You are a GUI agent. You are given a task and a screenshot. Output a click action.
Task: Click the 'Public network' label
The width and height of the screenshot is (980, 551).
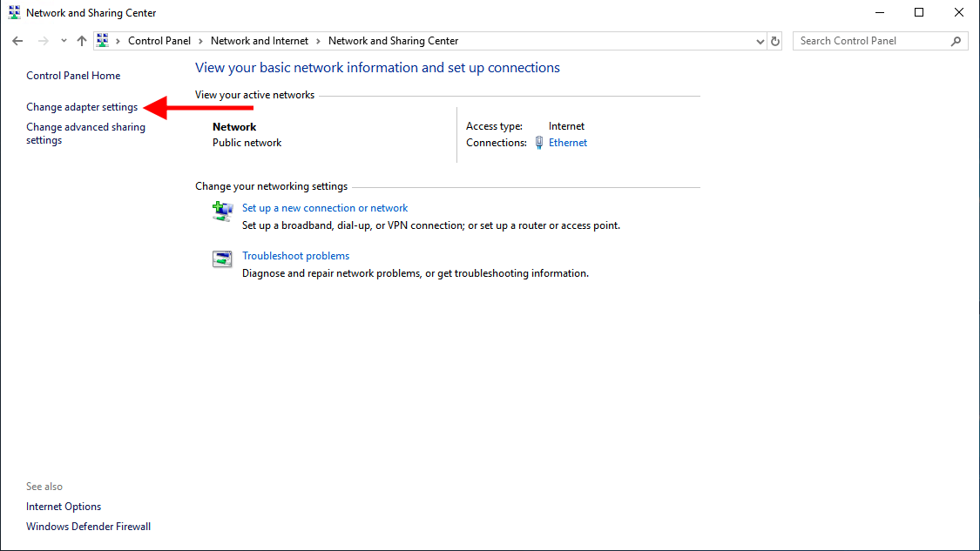(247, 143)
